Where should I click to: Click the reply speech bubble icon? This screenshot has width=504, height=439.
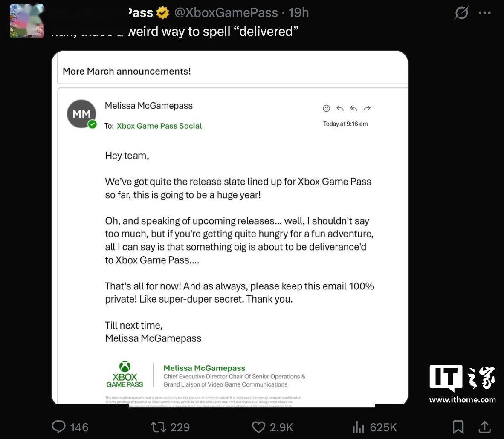(x=59, y=427)
